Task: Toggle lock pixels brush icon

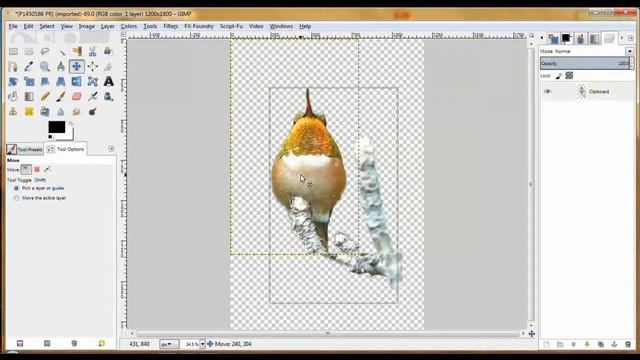Action: pyautogui.click(x=559, y=76)
